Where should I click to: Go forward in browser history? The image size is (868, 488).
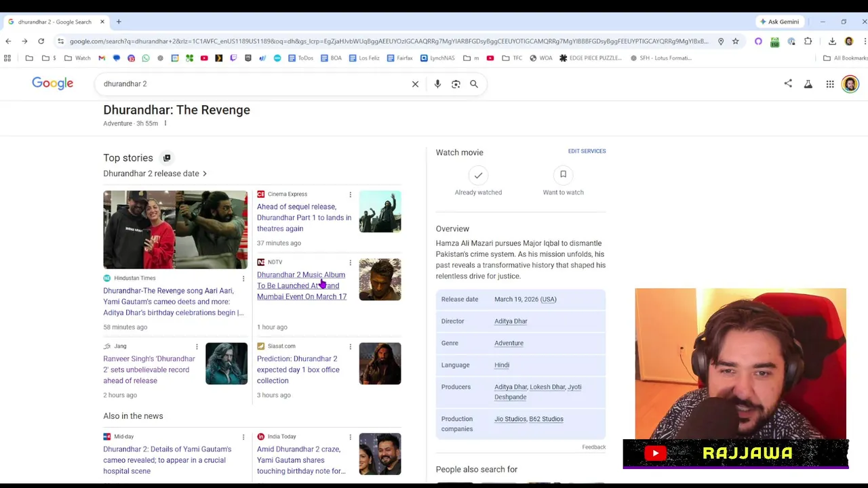[x=24, y=41]
